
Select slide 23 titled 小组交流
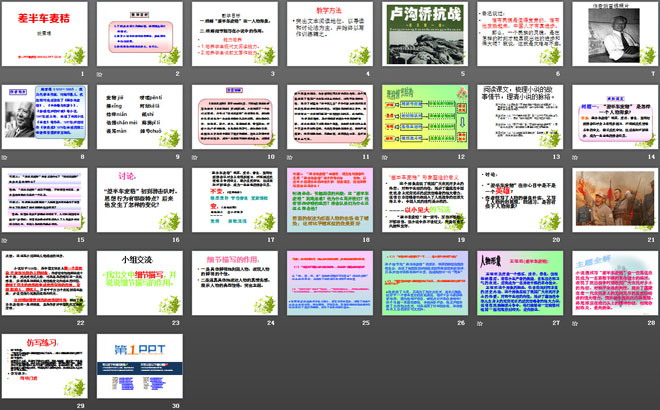tap(140, 283)
